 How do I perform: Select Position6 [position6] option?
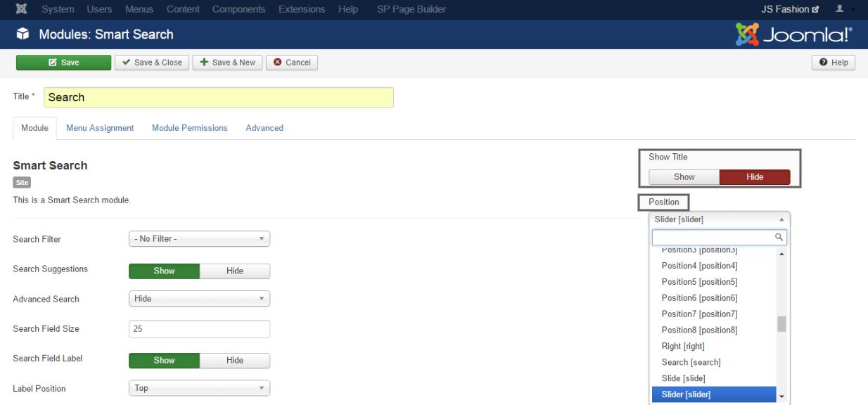713,298
